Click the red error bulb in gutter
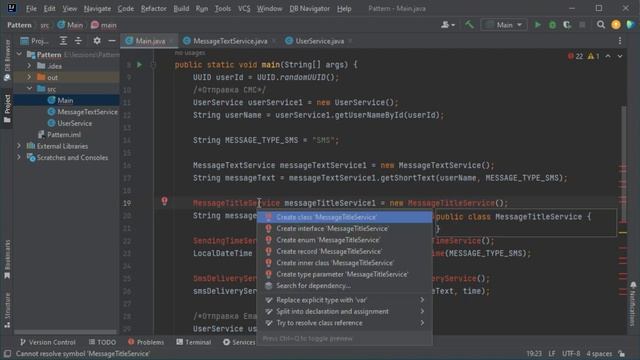 click(x=164, y=201)
